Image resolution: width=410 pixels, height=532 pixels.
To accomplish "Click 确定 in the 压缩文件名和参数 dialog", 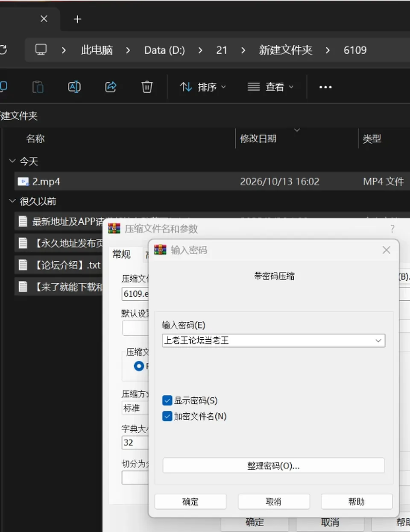I will pyautogui.click(x=255, y=522).
